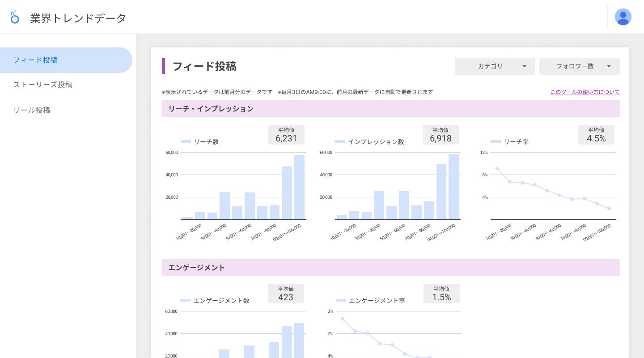This screenshot has width=644, height=358.
Task: Click the エンゲージメント率 average value 1.5%
Action: coord(441,298)
